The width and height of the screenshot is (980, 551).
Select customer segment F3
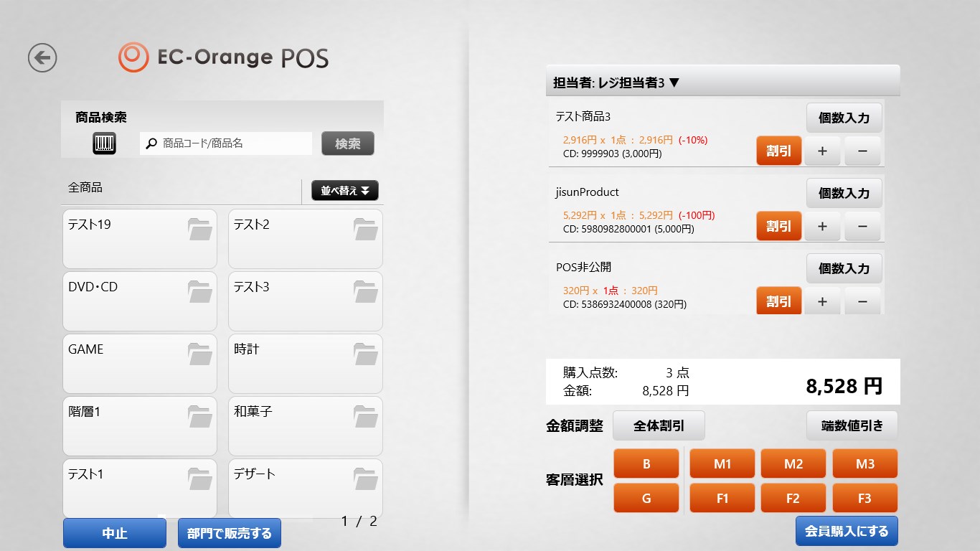tap(864, 497)
